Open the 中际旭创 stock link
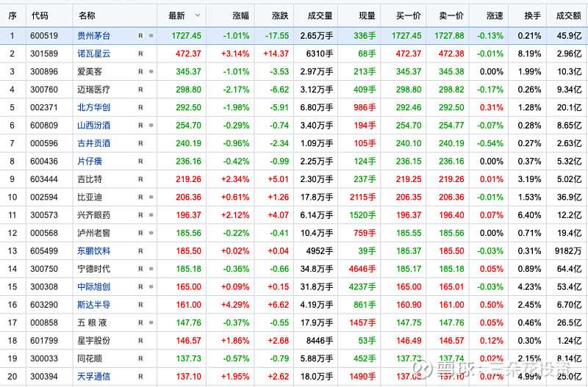Screen dimensions: 588x387 (x=94, y=287)
